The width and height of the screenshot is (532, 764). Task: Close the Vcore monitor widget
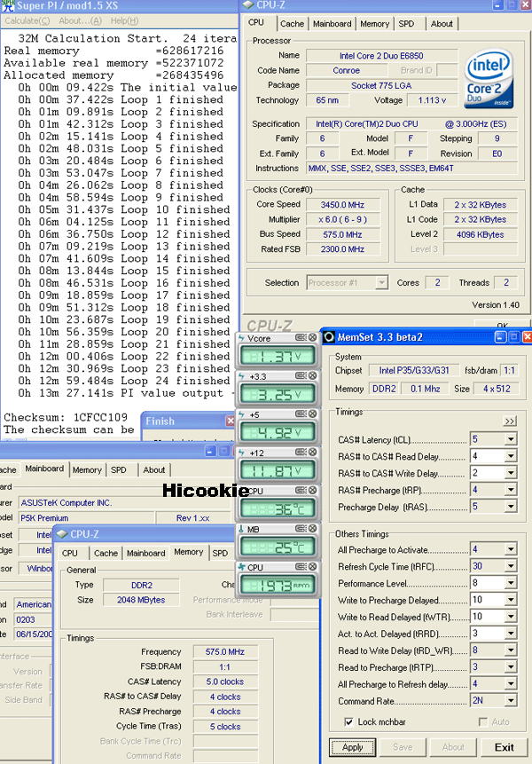coord(312,338)
